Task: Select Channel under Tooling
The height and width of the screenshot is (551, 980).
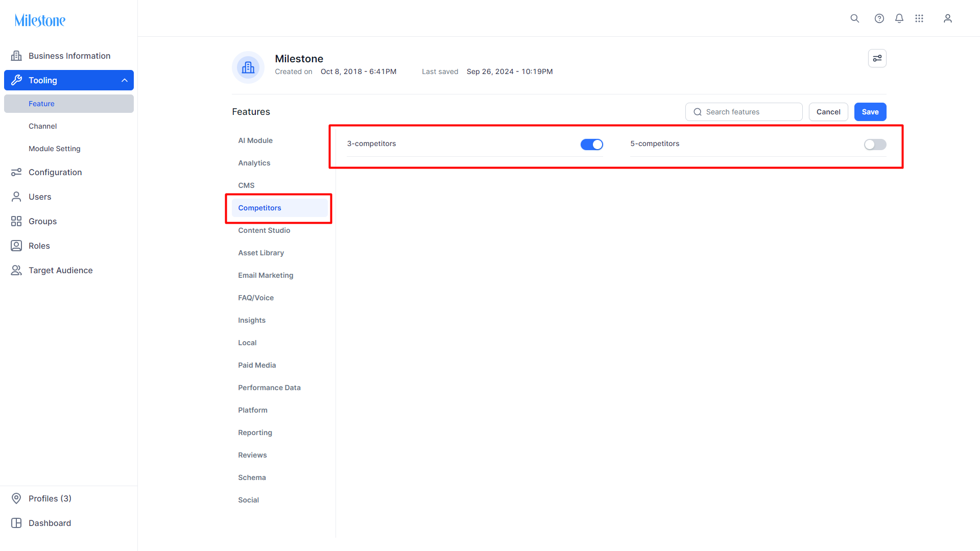Action: (69, 126)
